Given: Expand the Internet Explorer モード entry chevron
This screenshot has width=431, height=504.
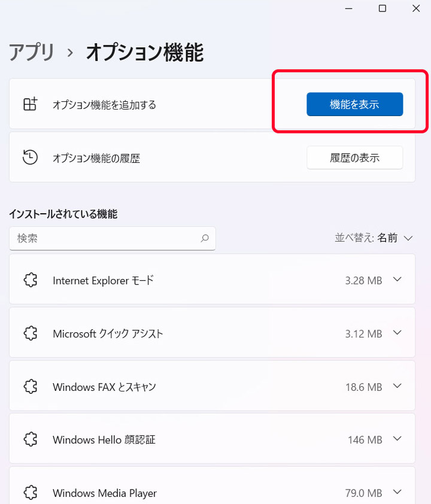Looking at the screenshot, I should coord(397,280).
